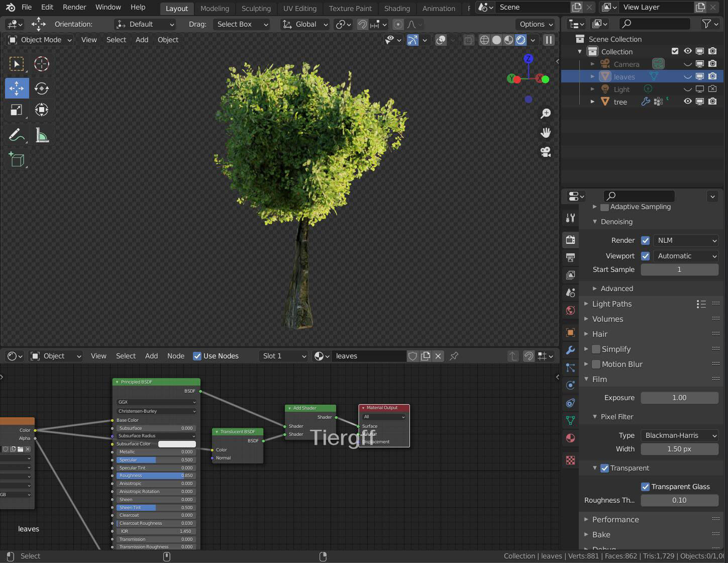Open the Pixel Filter Type dropdown
The image size is (728, 563).
point(679,435)
